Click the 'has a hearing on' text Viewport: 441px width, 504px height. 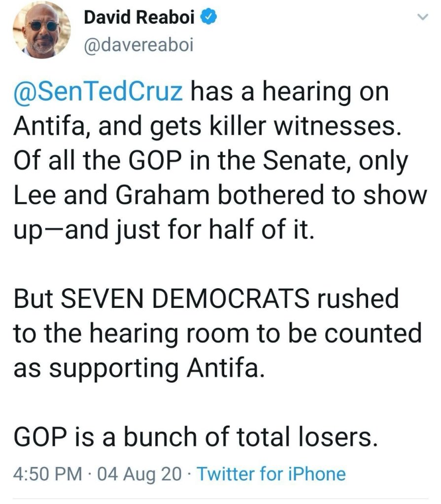(290, 93)
